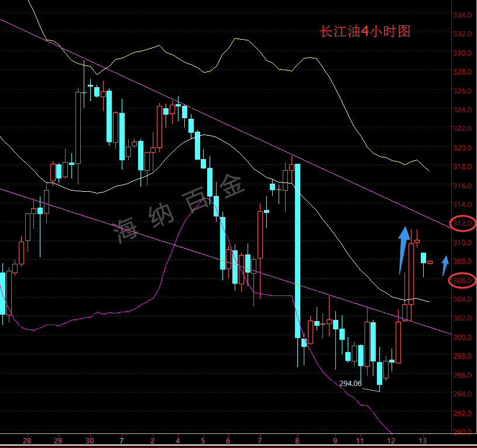Select the red-circled 312.0 price label
Screen dimensions: 477x448
(x=463, y=223)
